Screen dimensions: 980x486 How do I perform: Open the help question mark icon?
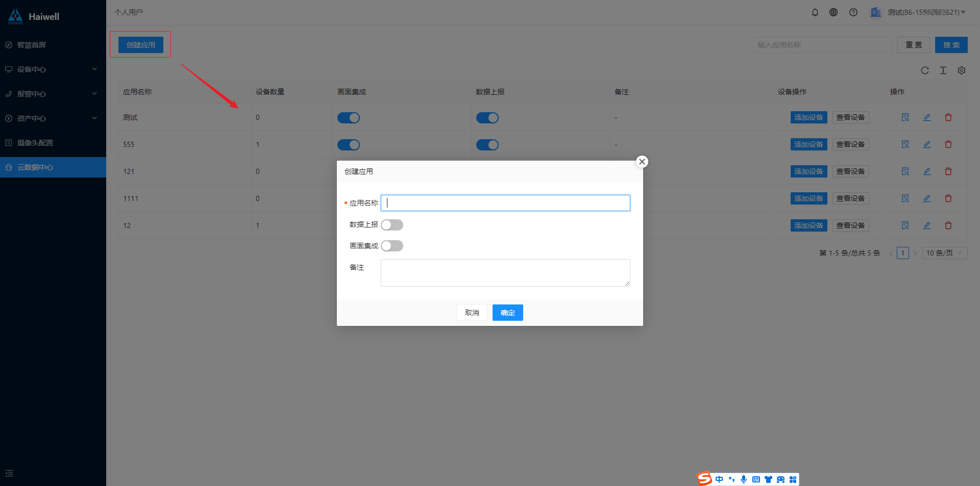pos(853,12)
